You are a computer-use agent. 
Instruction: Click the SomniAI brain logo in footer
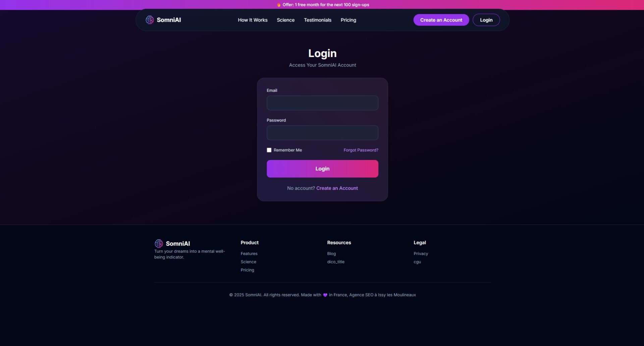pyautogui.click(x=159, y=243)
